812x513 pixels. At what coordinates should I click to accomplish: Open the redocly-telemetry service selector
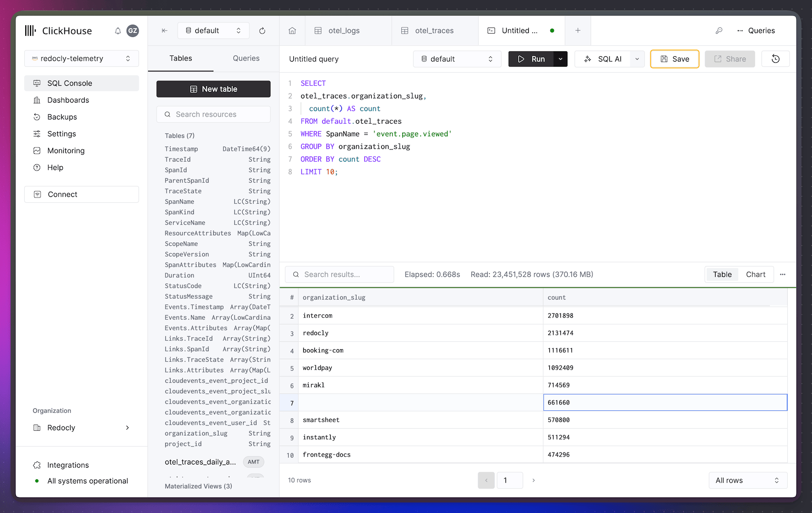point(82,58)
